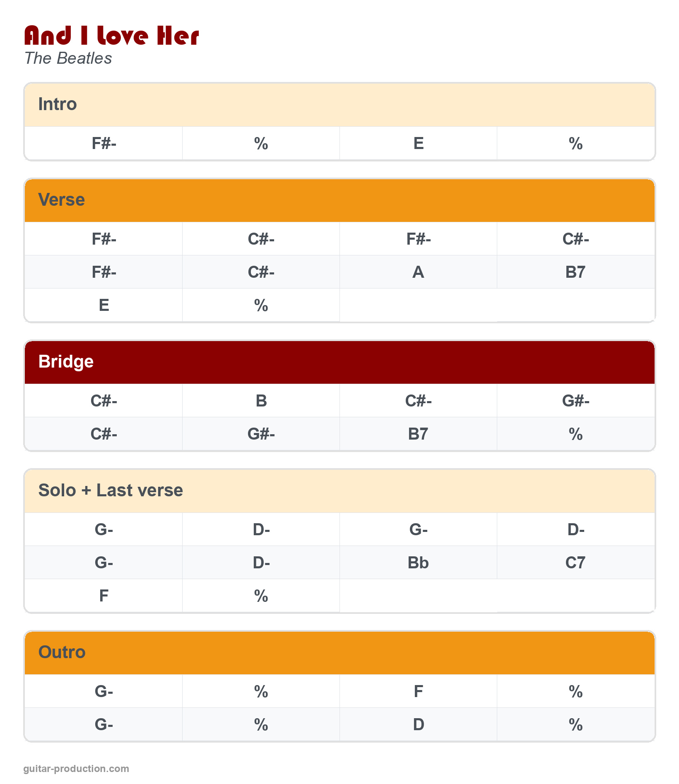Click the guitar-production.com footer link
This screenshot has height=784, width=679.
pos(76,769)
